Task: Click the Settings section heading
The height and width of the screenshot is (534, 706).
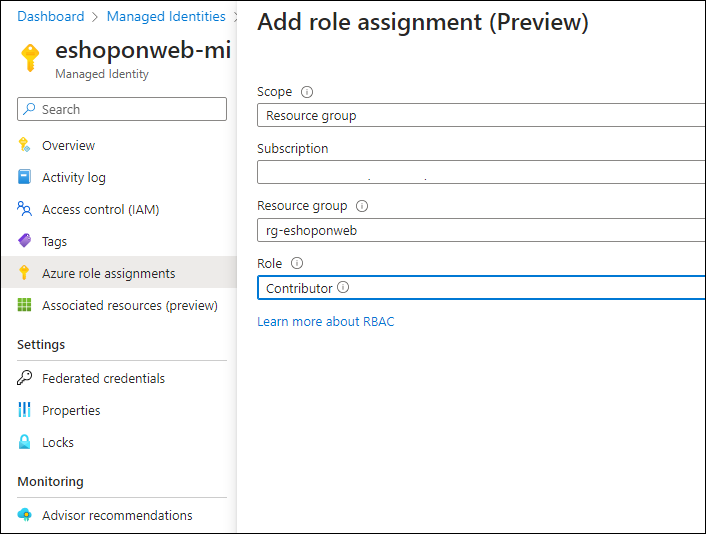Action: 41,344
